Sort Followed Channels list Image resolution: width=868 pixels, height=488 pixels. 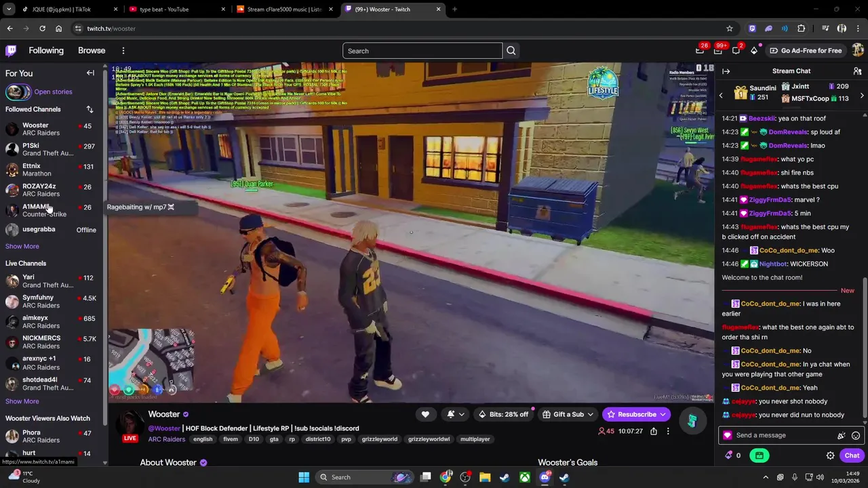point(90,109)
